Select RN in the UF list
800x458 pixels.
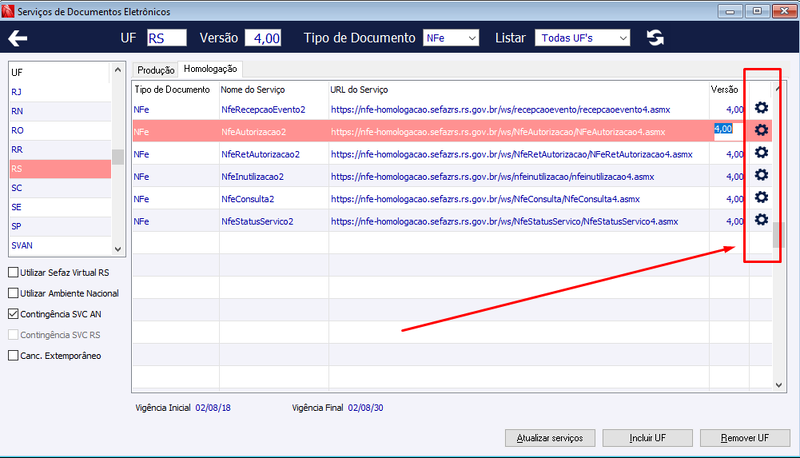pos(60,111)
